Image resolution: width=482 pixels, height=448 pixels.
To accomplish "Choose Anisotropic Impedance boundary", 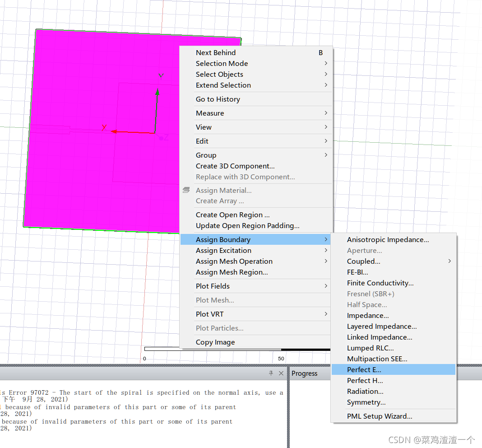I will pyautogui.click(x=394, y=239).
